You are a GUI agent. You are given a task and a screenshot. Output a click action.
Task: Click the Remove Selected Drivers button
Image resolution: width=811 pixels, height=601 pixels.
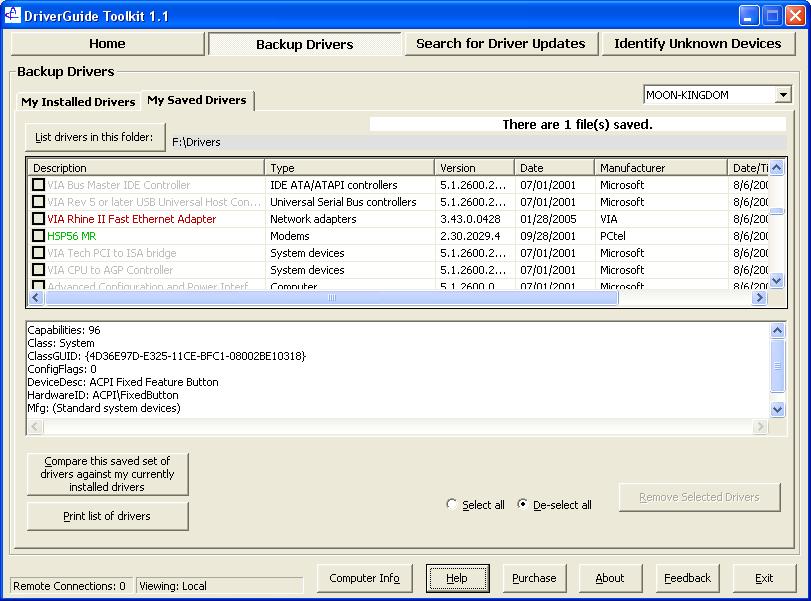pos(700,497)
